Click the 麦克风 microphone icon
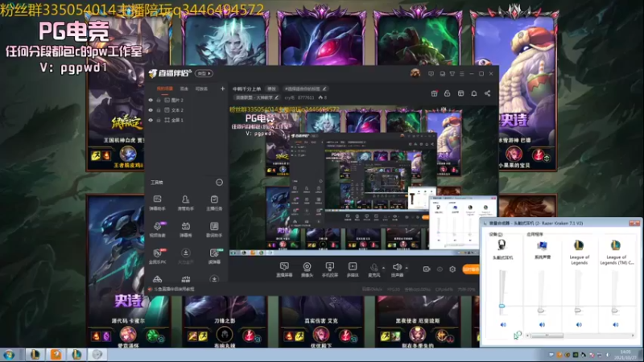This screenshot has width=644, height=362. pyautogui.click(x=374, y=269)
